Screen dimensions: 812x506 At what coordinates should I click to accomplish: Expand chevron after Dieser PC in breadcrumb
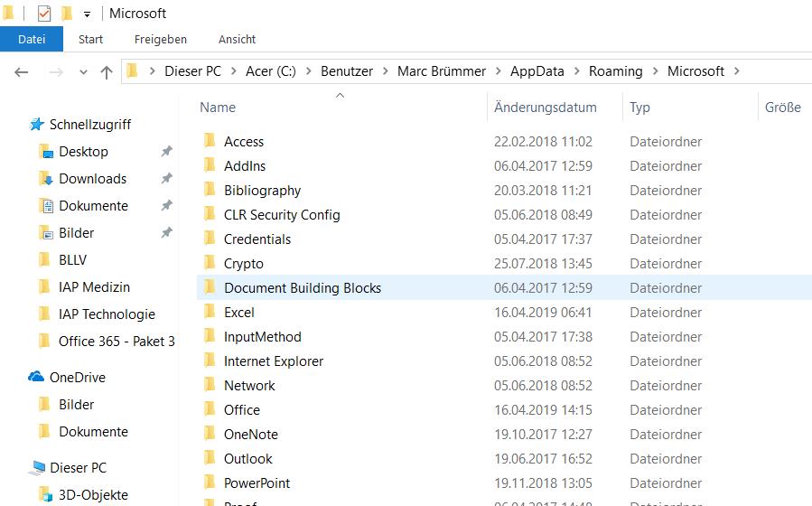click(x=234, y=71)
